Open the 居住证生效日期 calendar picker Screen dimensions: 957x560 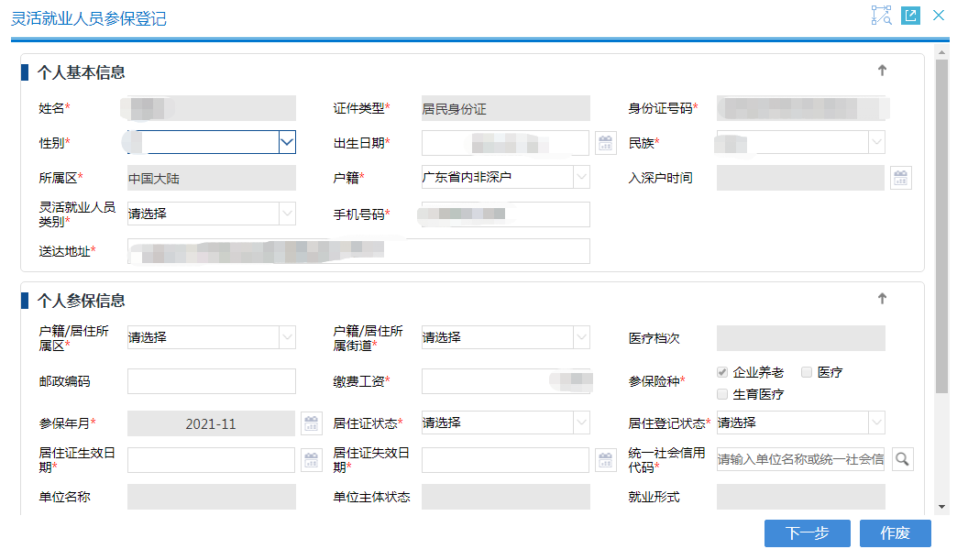click(312, 459)
